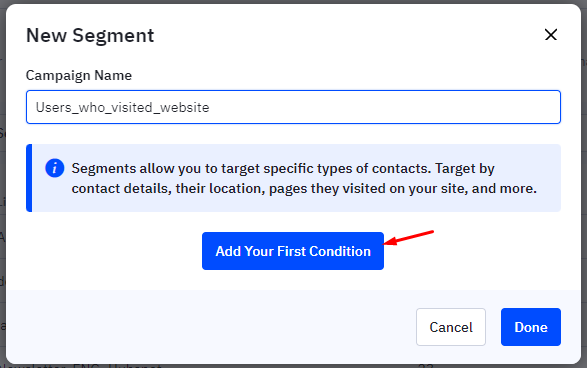This screenshot has height=368, width=587.
Task: Click the empty dialog footer area left of Cancel
Action: (210, 327)
